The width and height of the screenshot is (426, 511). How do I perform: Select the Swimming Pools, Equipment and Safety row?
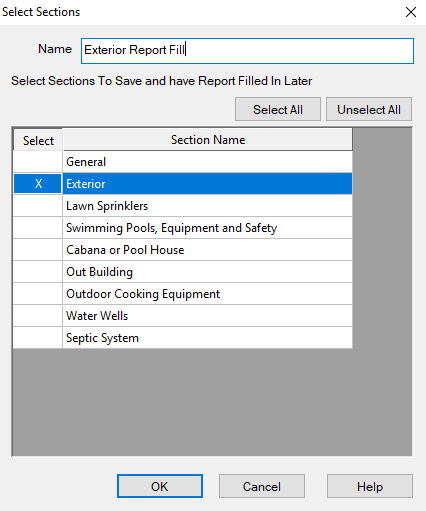click(207, 228)
